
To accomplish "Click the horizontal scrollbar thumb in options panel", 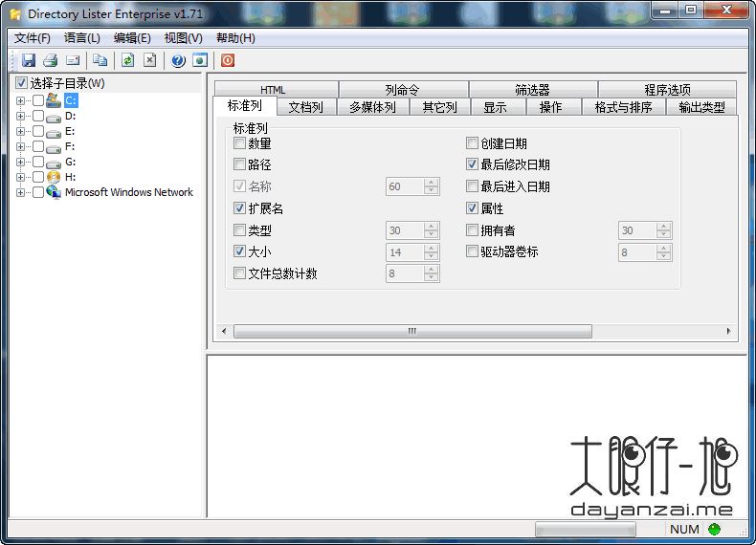I will tap(412, 331).
